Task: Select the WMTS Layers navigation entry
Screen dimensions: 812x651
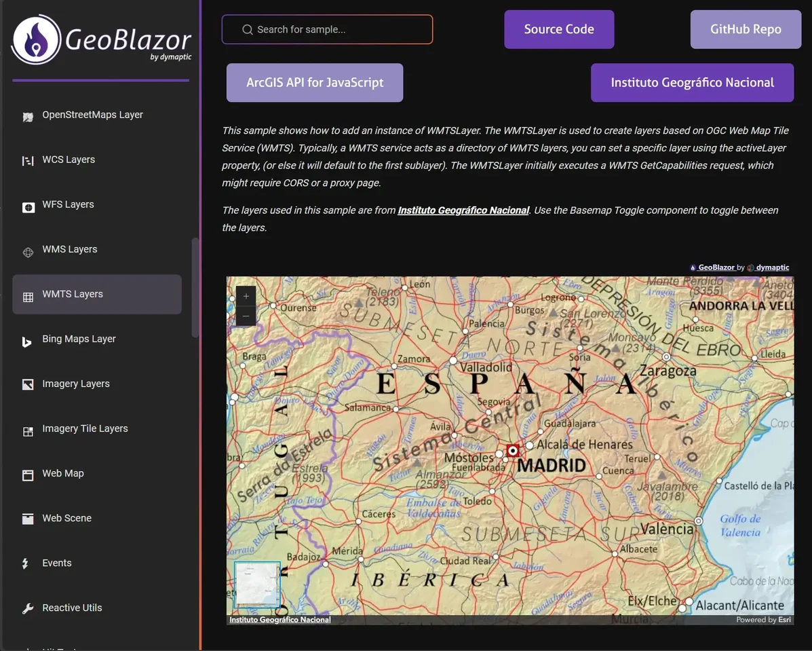Action: click(73, 295)
